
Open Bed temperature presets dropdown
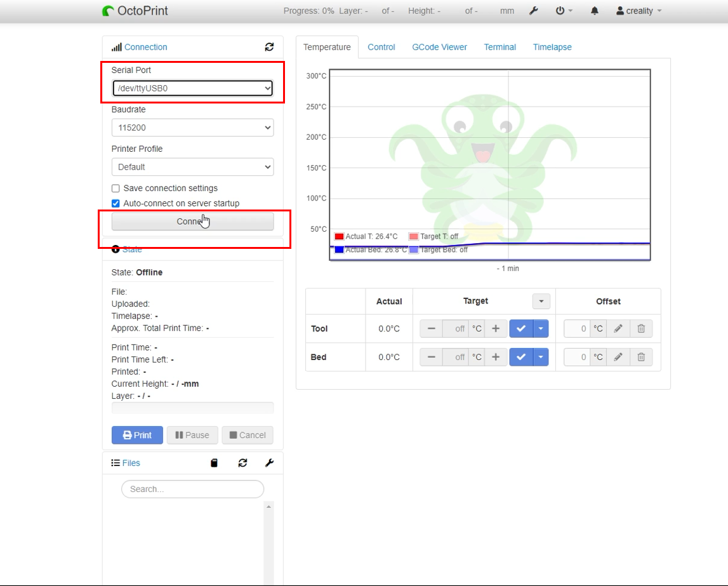pyautogui.click(x=541, y=357)
